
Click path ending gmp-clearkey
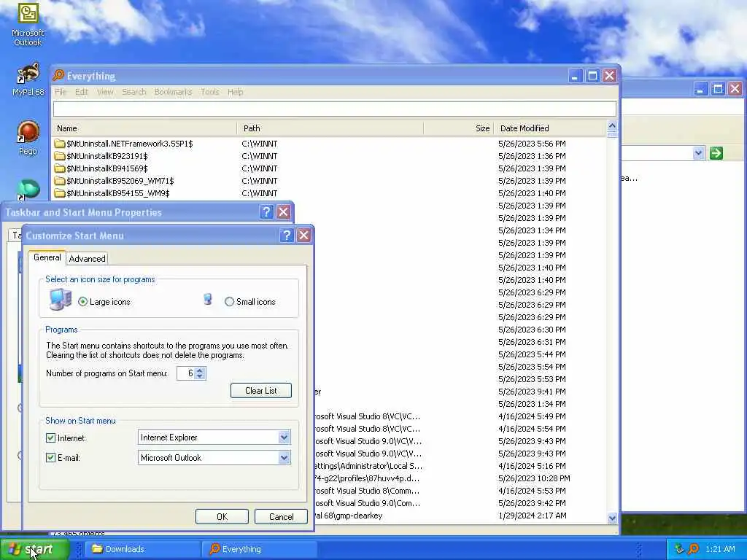[348, 516]
